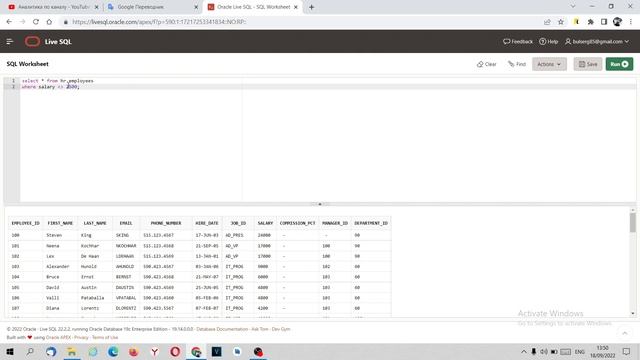Switch the ENG input language
The image size is (640, 360).
580,352
